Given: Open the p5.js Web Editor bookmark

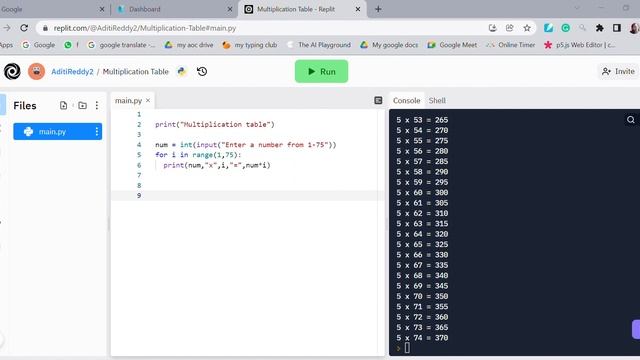Looking at the screenshot, I should tap(580, 45).
